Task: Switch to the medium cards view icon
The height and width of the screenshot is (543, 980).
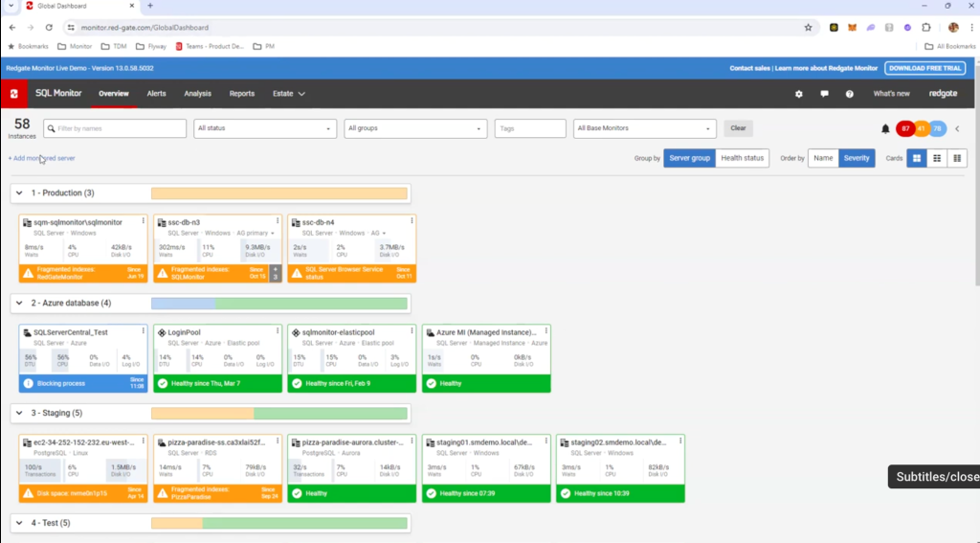Action: (937, 158)
